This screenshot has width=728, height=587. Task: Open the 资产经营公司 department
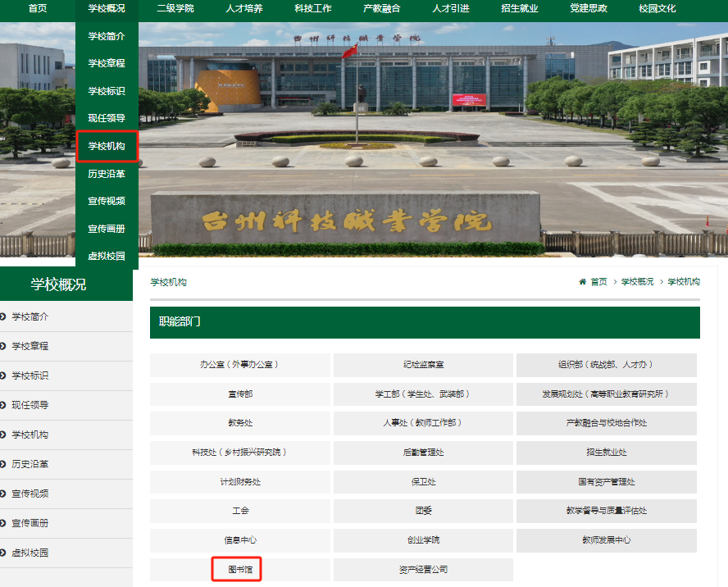click(423, 569)
